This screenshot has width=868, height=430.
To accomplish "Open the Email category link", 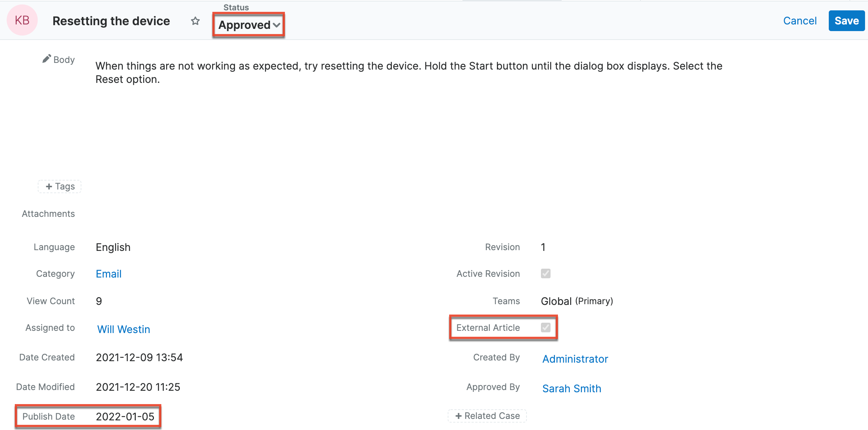I will point(108,274).
